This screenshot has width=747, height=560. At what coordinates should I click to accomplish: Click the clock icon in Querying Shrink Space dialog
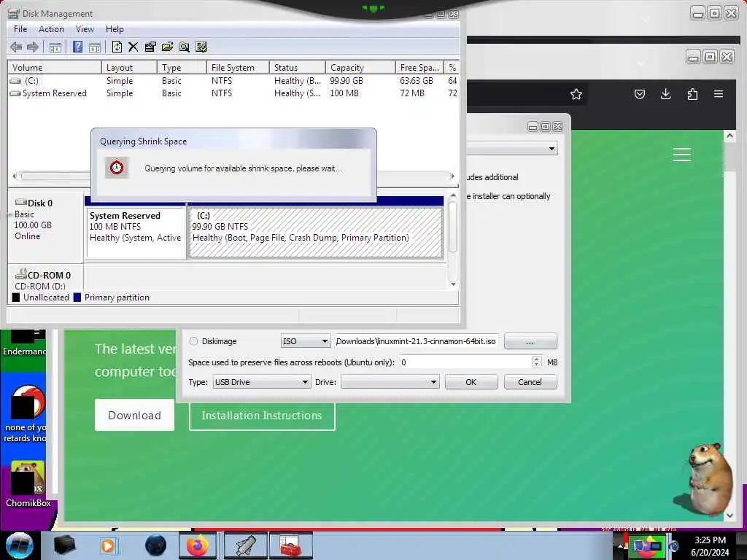[117, 168]
